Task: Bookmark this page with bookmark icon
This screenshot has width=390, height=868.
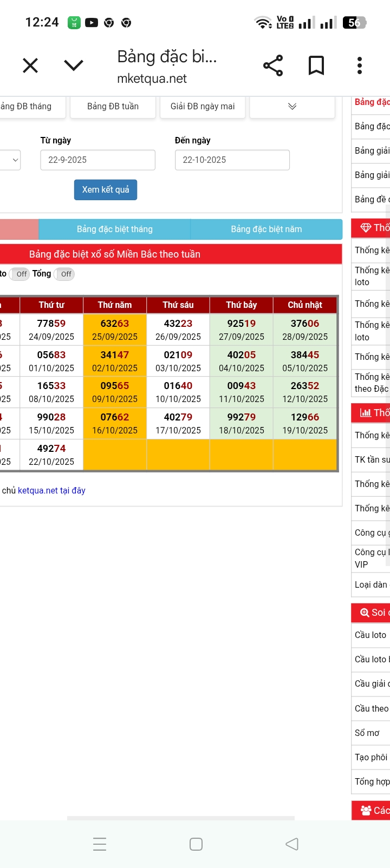Action: (x=316, y=66)
